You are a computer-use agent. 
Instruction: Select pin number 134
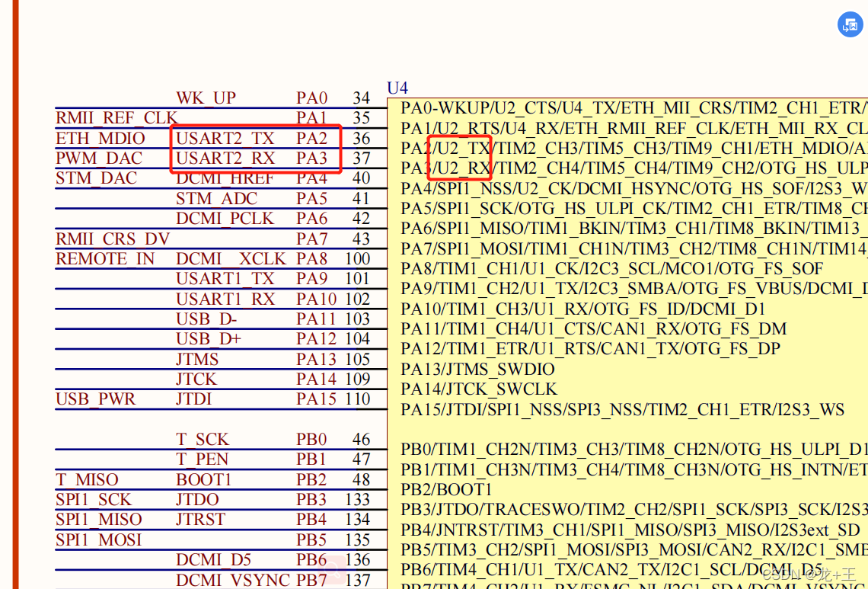pyautogui.click(x=357, y=519)
